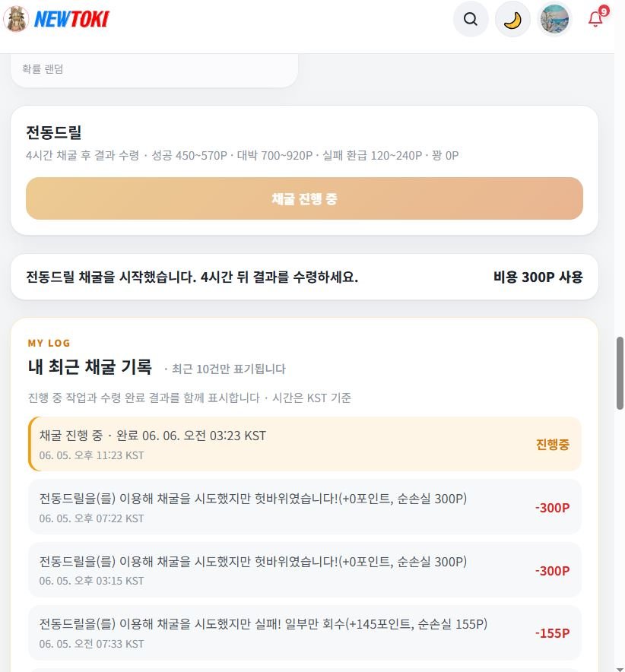The height and width of the screenshot is (672, 625).
Task: Open the search magnifier icon
Action: point(470,19)
